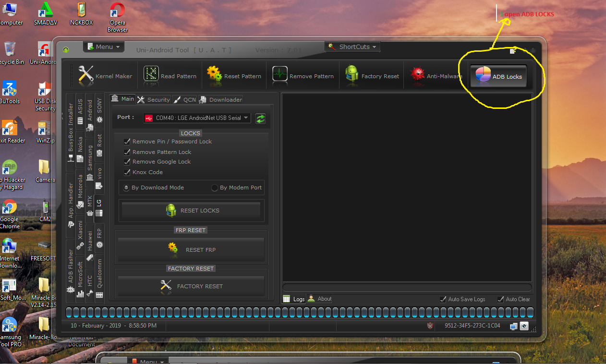The height and width of the screenshot is (364, 606).
Task: Open the Logs tab
Action: point(294,299)
